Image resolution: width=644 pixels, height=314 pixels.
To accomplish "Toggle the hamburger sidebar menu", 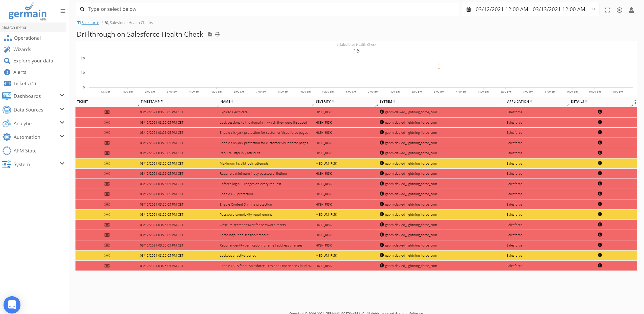I will pyautogui.click(x=63, y=11).
